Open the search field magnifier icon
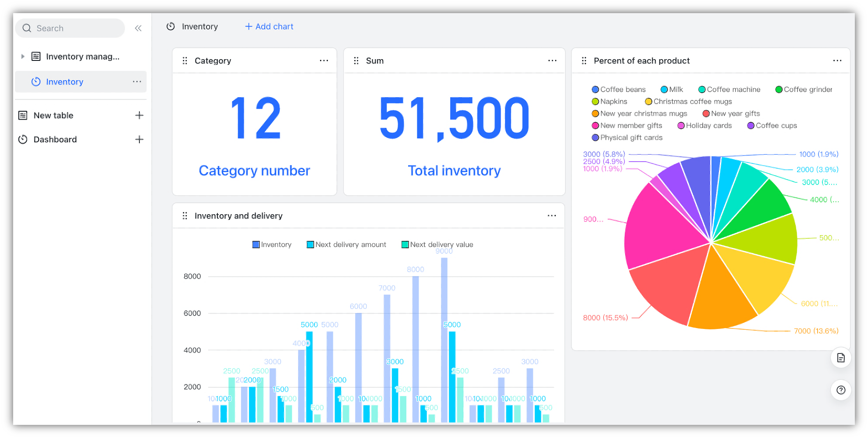868x438 pixels. [x=27, y=28]
